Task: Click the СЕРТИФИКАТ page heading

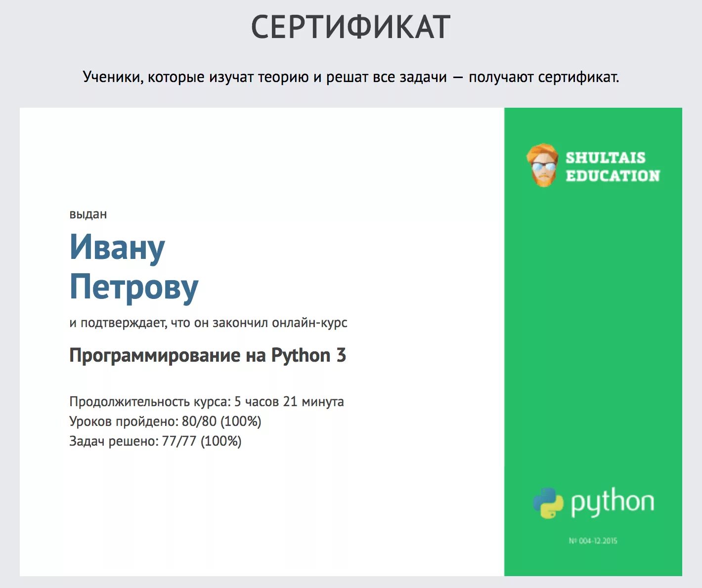Action: click(x=351, y=27)
